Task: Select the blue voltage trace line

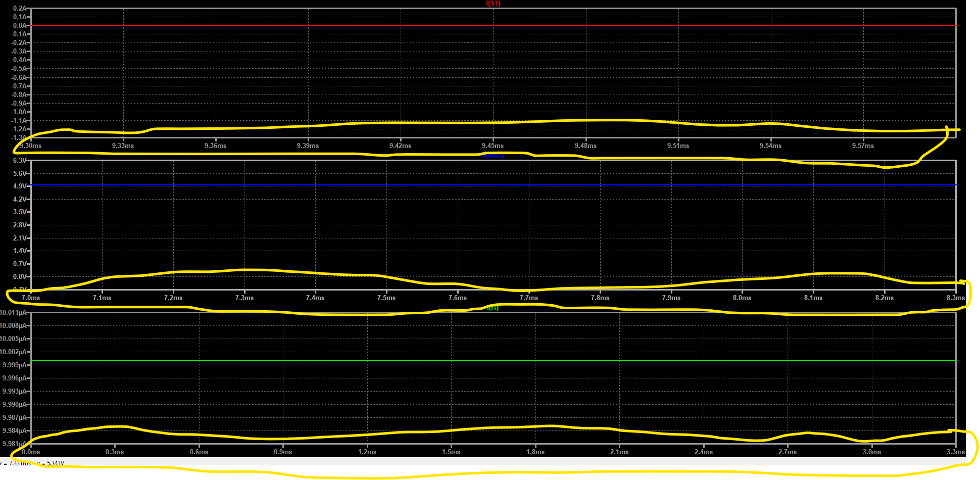Action: click(493, 185)
